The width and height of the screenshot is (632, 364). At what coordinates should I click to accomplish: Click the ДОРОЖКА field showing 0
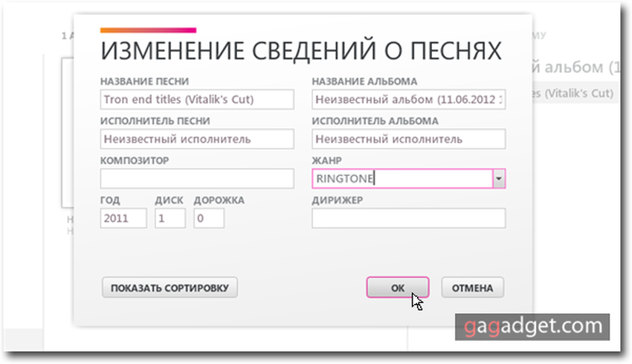coord(209,218)
